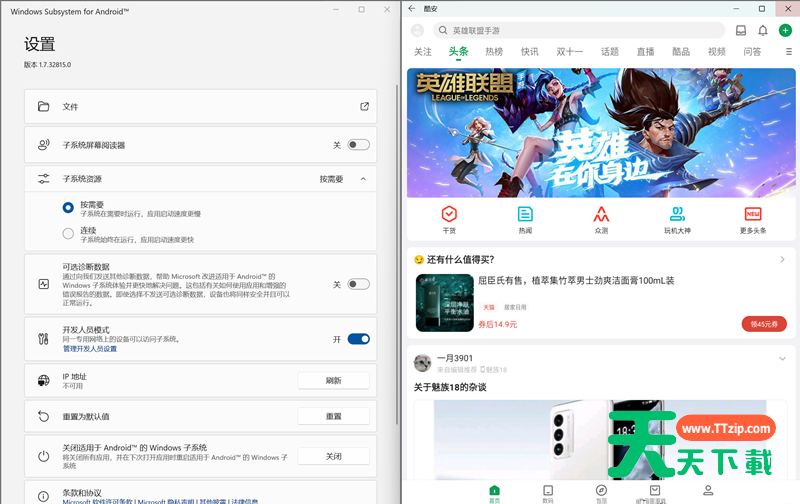Viewport: 800px width, 504px height.
Task: Open the 干货 shortcut icon
Action: 449,214
